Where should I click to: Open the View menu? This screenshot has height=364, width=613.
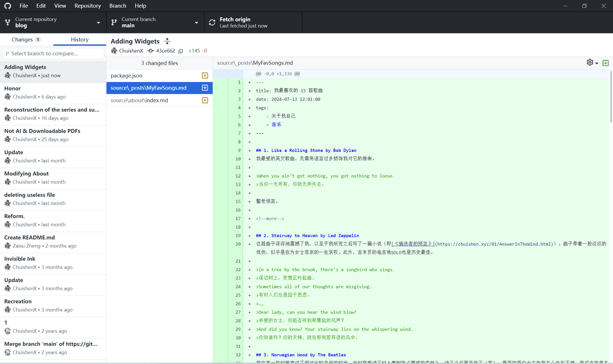click(60, 6)
